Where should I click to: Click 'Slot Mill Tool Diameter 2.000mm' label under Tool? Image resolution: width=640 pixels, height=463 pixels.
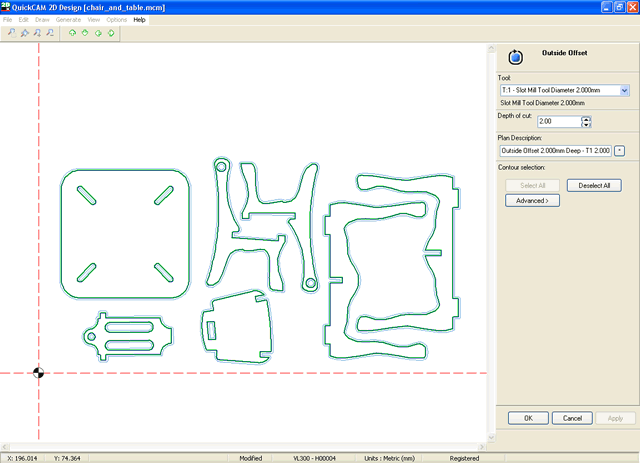[x=542, y=103]
